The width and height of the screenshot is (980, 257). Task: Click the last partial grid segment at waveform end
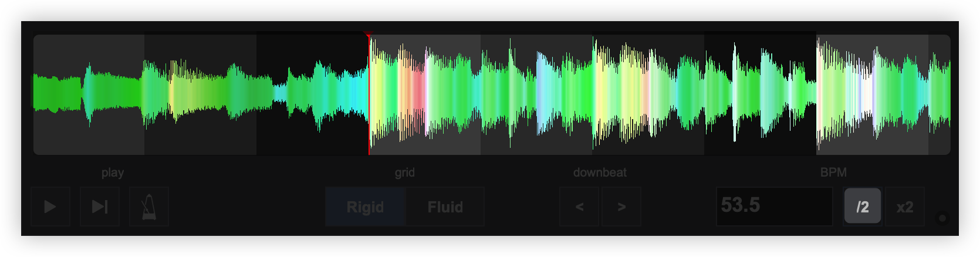coord(939,94)
